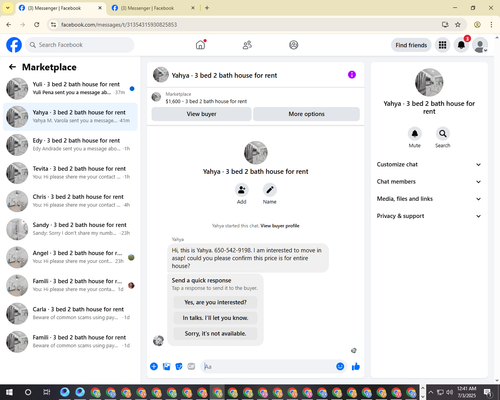Open Carla's house for rent conversation
Screen dimensions: 500x400
click(x=70, y=314)
